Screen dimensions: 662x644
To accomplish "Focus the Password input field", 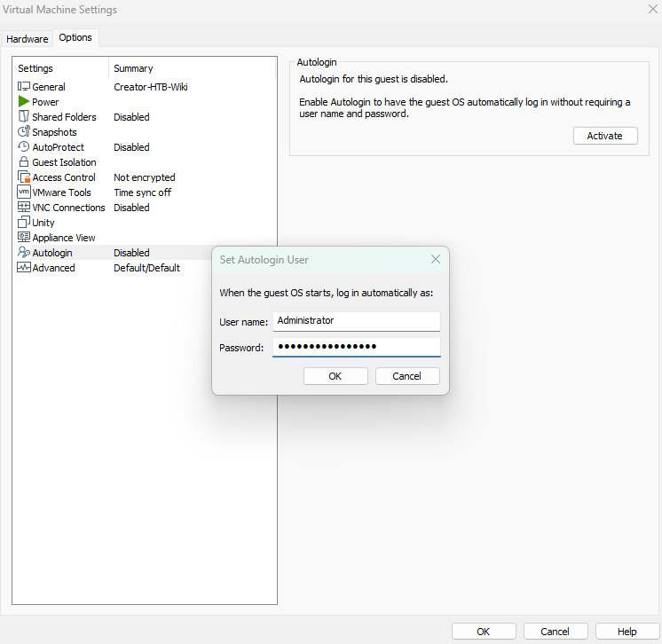I will [356, 347].
